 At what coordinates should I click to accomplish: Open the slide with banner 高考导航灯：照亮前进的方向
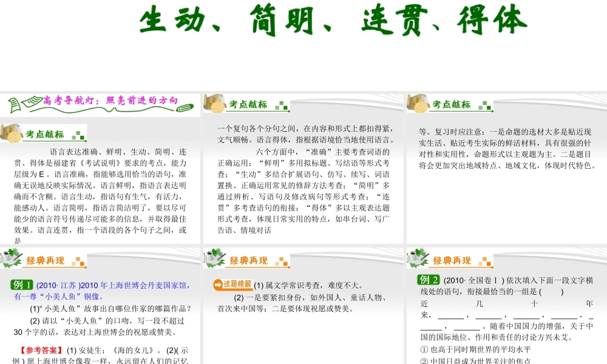coord(100,169)
